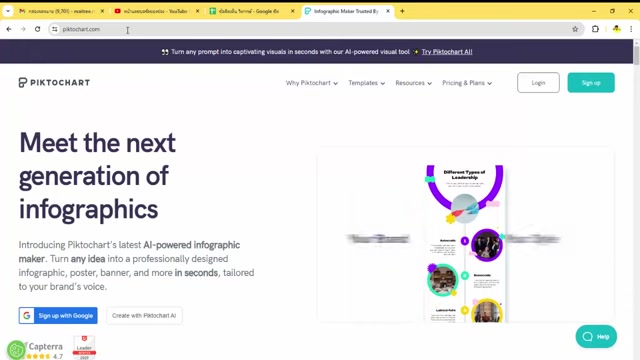The width and height of the screenshot is (640, 360).
Task: Close the Infographic Maker tab
Action: (x=388, y=11)
